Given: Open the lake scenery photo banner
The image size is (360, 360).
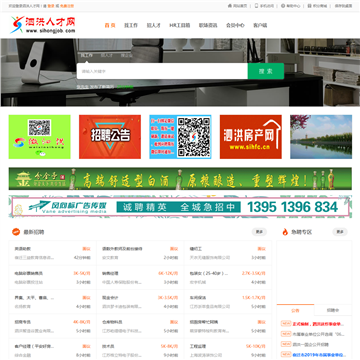Looking at the screenshot, I should pyautogui.click(x=321, y=137).
